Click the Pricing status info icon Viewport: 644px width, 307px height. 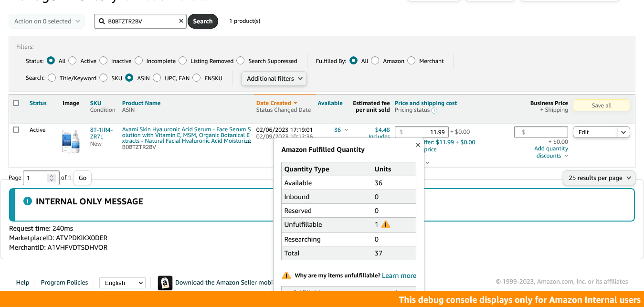[x=434, y=110]
